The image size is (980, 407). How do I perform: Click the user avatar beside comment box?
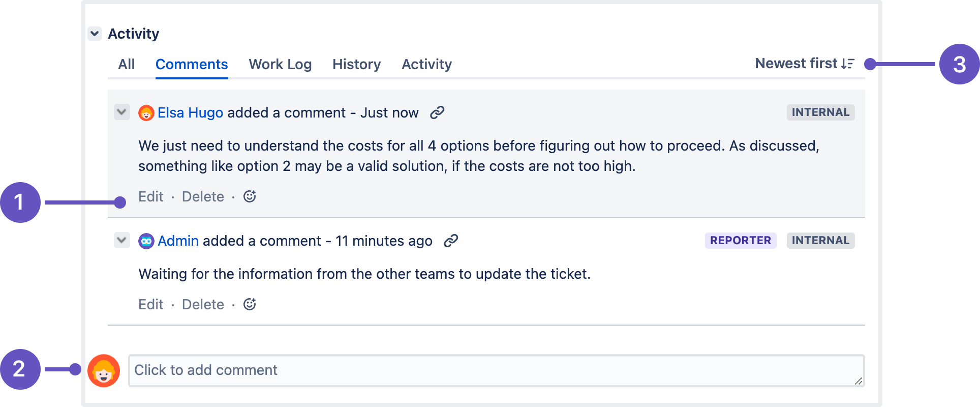pyautogui.click(x=104, y=370)
